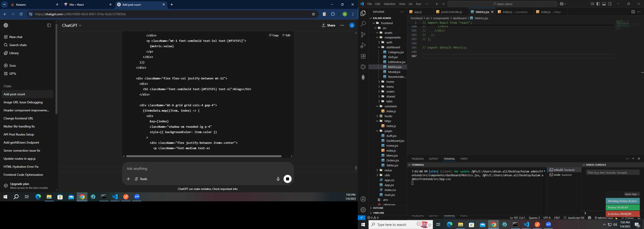Copy the code block in ChatGPT
The height and width of the screenshot is (229, 644).
pos(274,35)
